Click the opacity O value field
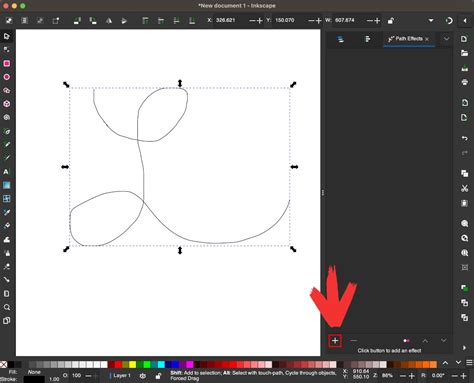This screenshot has height=383, width=474. (76, 375)
